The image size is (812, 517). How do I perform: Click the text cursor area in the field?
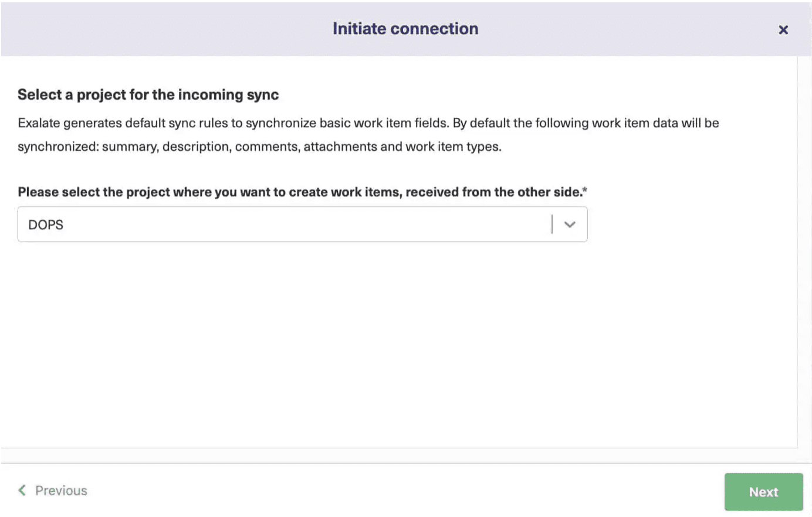[x=552, y=224]
